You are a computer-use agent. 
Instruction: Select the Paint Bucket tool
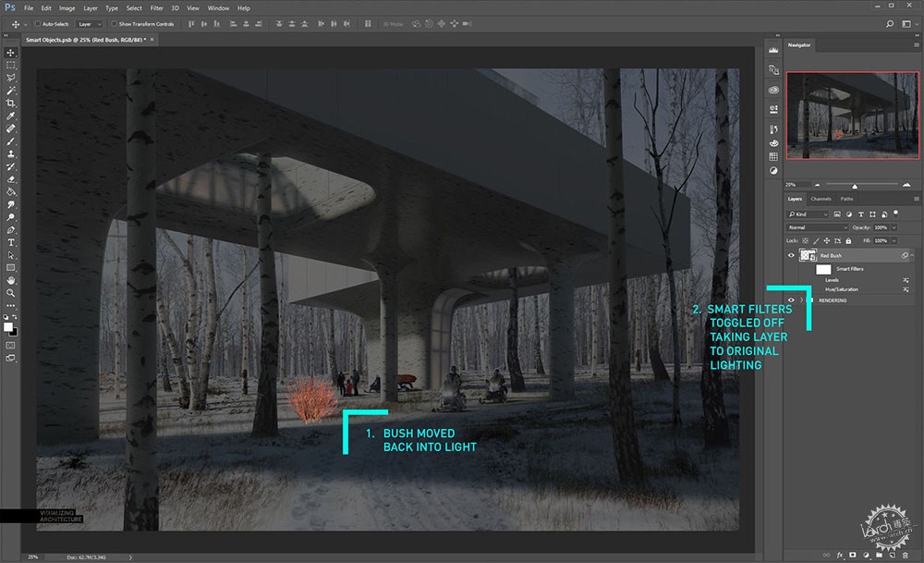click(x=10, y=192)
